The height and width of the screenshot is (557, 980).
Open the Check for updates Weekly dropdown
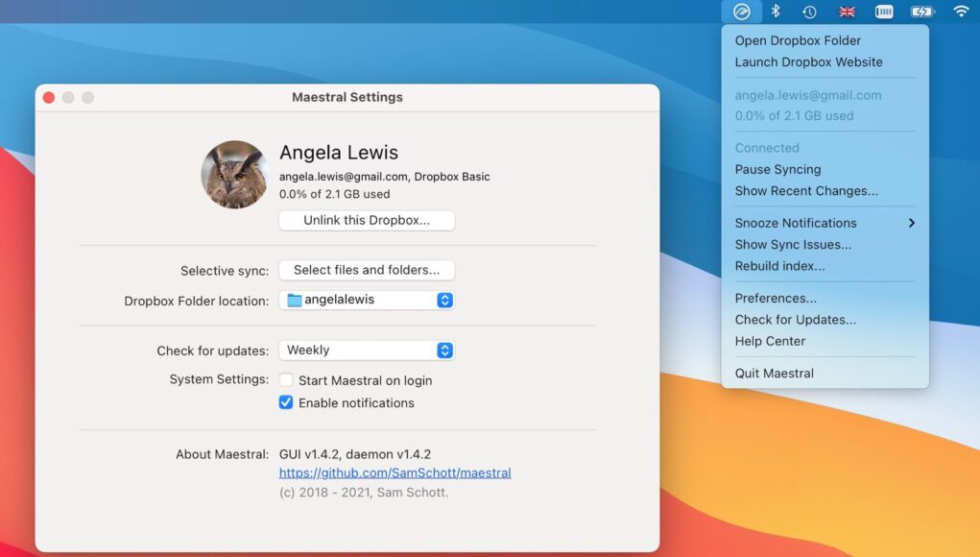tap(367, 351)
